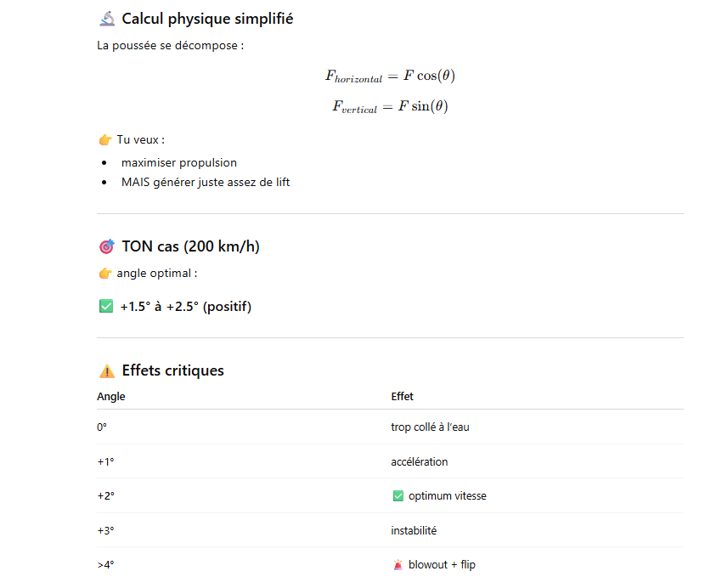Click the siren emoji beside blowout + flip

pos(398,565)
